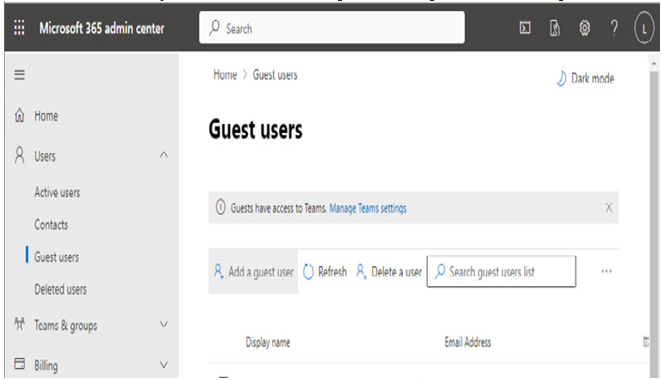Click the Microsoft 365 admin center title
Viewport: 663px width, 380px height.
102,28
